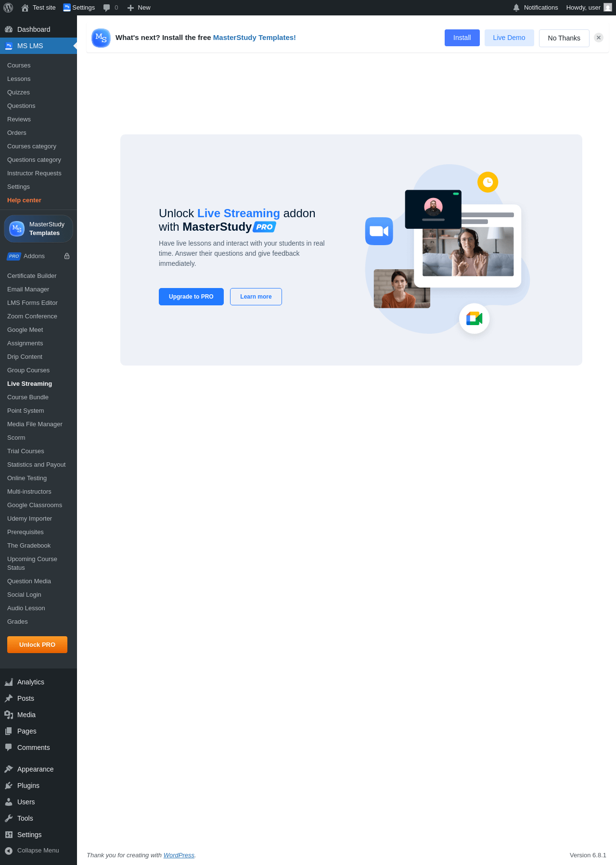Click the Install button
This screenshot has width=616, height=865.
(x=462, y=38)
